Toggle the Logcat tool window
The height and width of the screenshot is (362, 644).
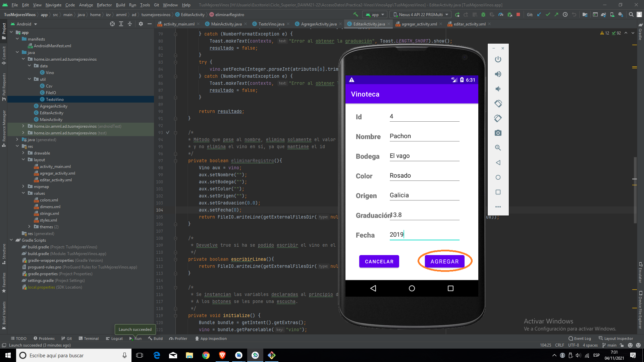(x=114, y=339)
